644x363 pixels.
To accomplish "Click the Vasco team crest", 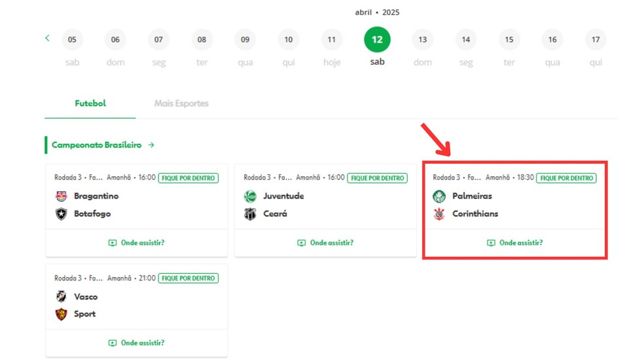I will pyautogui.click(x=62, y=296).
